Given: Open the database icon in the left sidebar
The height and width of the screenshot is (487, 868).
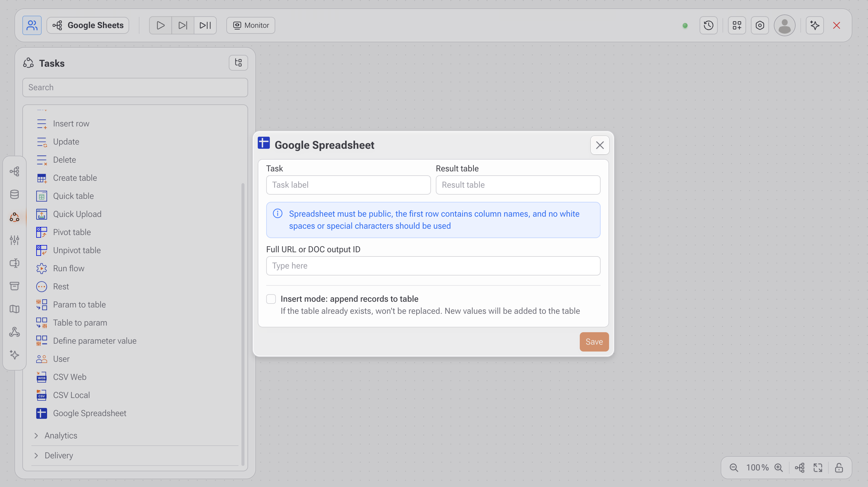Looking at the screenshot, I should (x=14, y=194).
